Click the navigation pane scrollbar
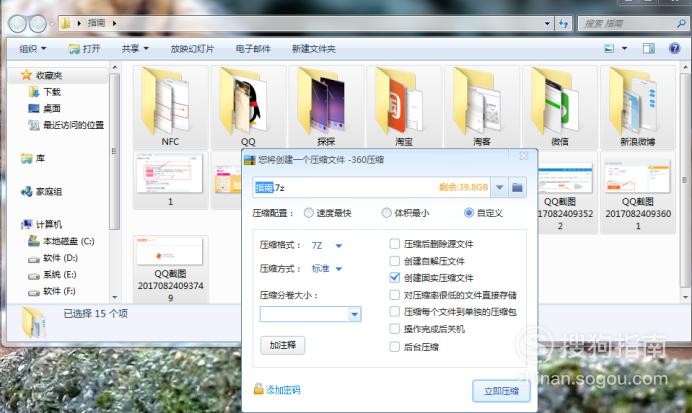This screenshot has width=692, height=413. [115, 150]
